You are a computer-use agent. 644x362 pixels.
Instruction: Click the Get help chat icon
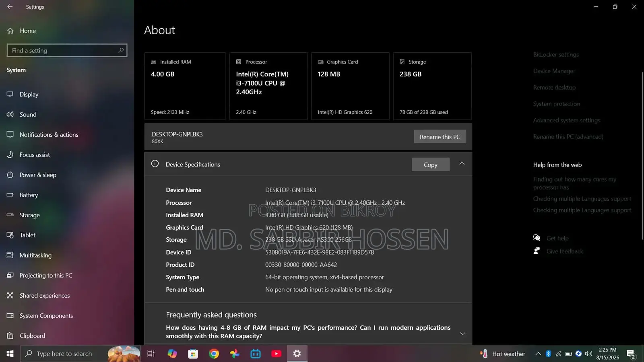pyautogui.click(x=537, y=238)
